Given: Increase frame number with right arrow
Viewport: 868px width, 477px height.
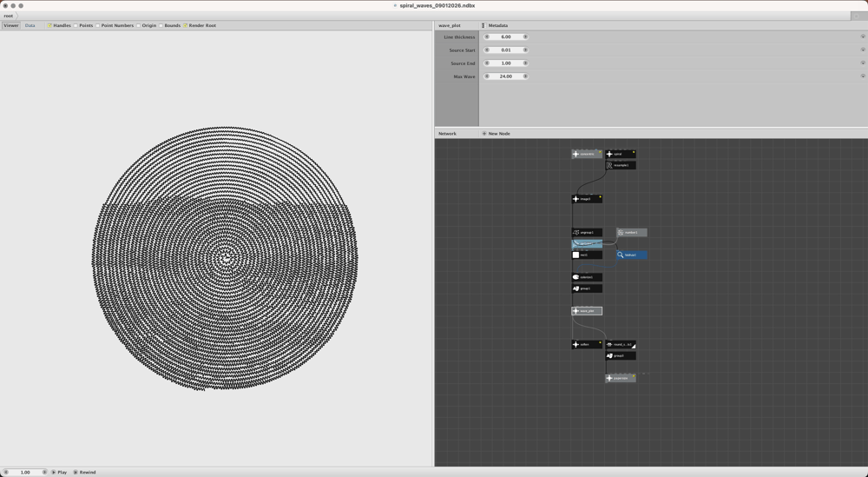Looking at the screenshot, I should pyautogui.click(x=45, y=473).
